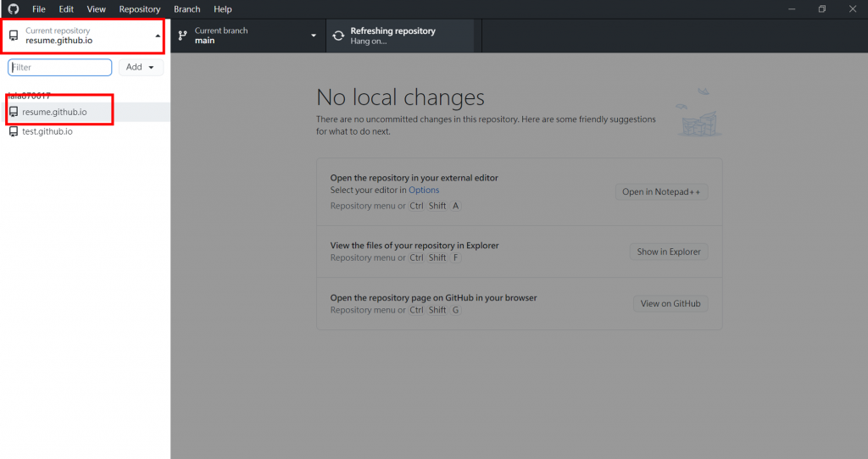
Task: Click 'Open the repository page on GitHub' text
Action: point(433,297)
